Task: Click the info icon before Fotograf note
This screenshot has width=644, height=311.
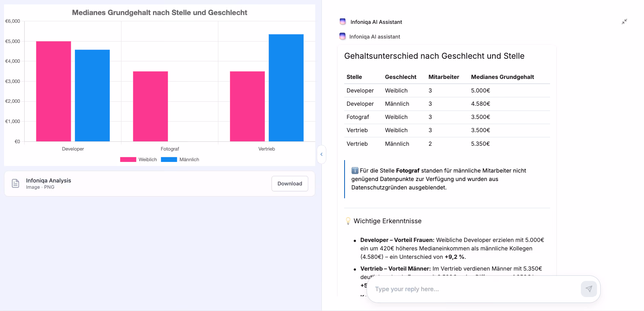Action: coord(355,170)
